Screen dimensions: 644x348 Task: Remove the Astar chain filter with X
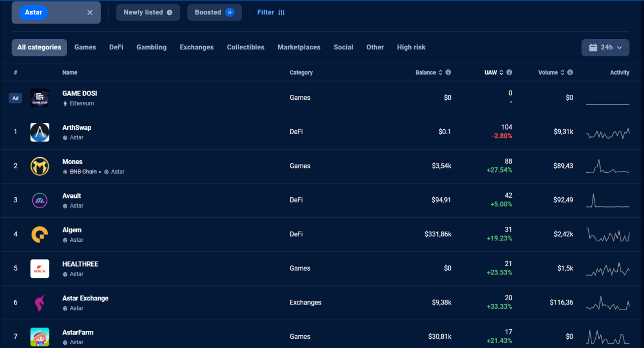[90, 12]
